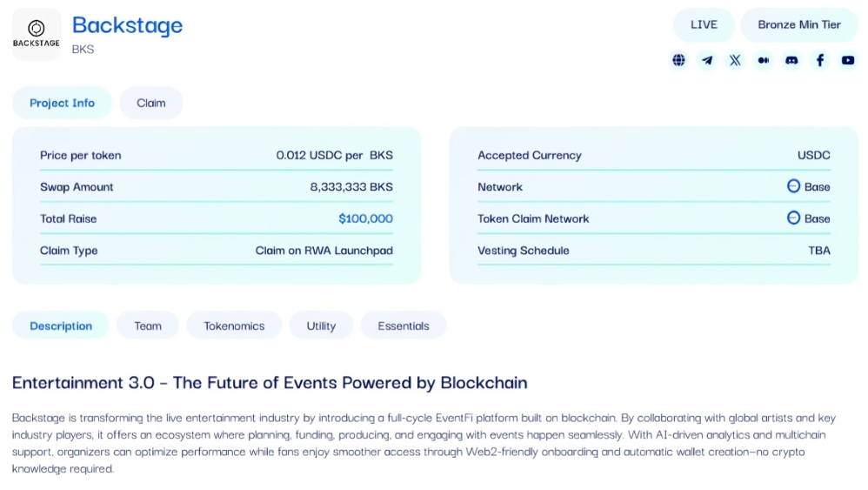Select the Description tab
The height and width of the screenshot is (490, 868).
pos(61,326)
